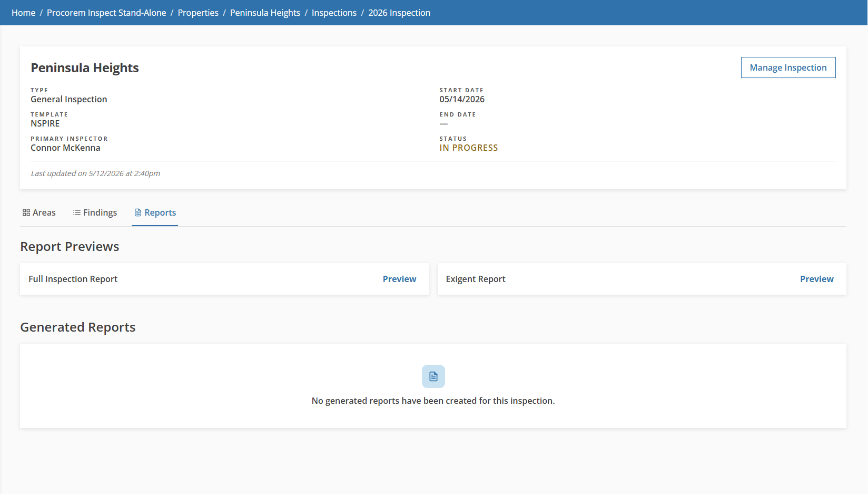Click 'Generated Reports' heading
Viewport: 868px width, 494px height.
tap(78, 327)
